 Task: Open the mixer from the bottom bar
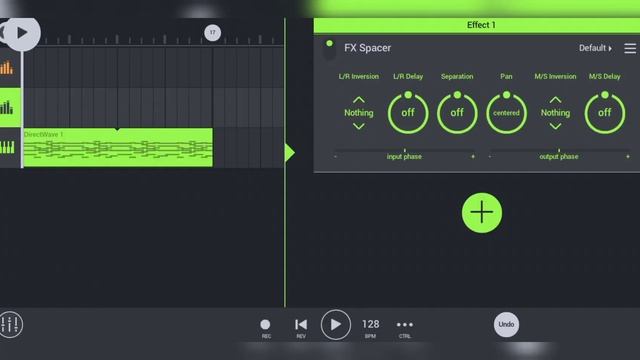[x=11, y=325]
